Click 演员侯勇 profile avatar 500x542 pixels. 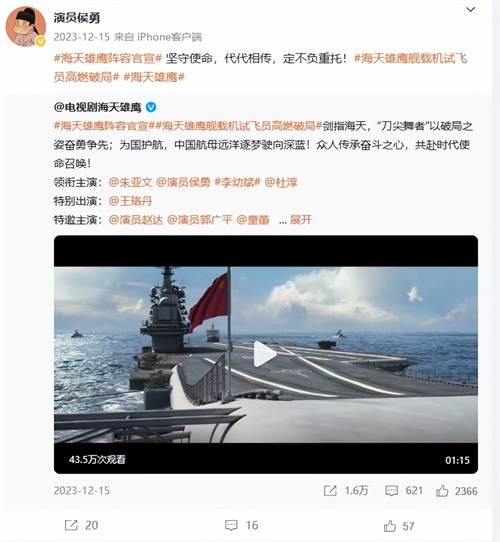tap(25, 26)
